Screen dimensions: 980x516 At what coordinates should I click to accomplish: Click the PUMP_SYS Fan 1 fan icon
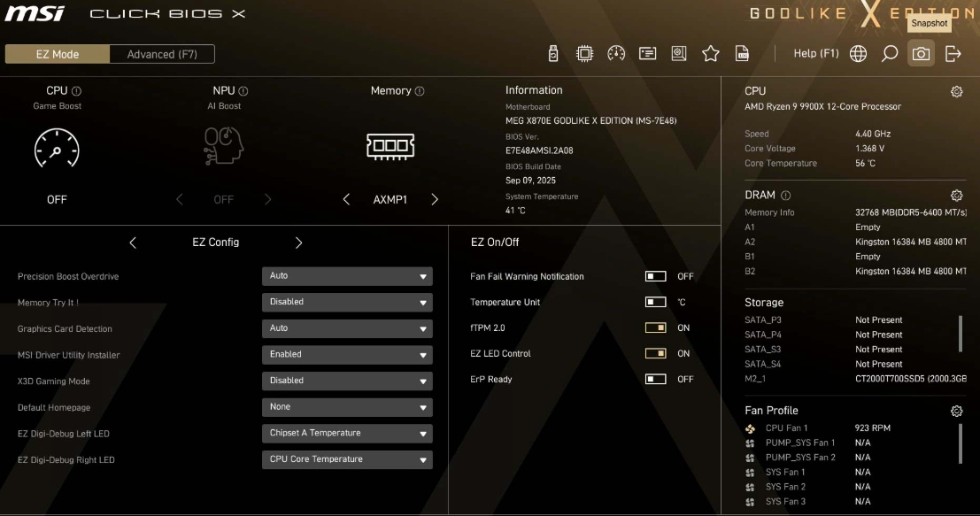pyautogui.click(x=750, y=443)
